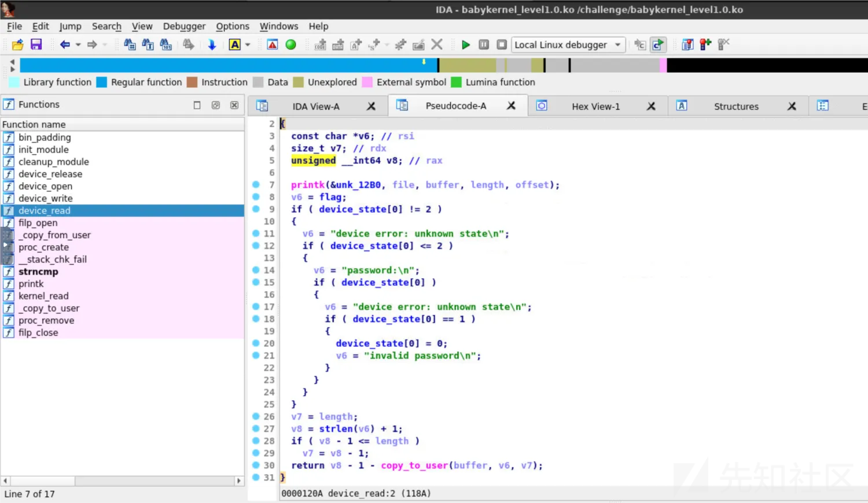Add a breakpoint with the red-green plus icon
Viewport: 868px width, 503px height.
[705, 45]
